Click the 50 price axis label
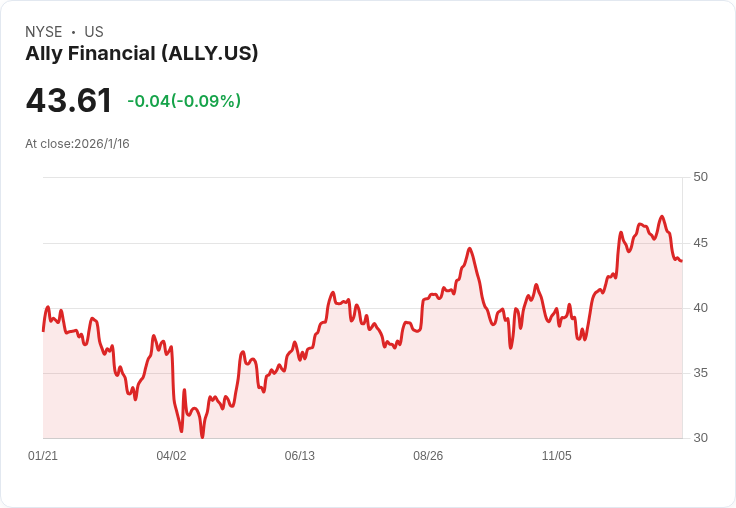The image size is (736, 508). 700,177
